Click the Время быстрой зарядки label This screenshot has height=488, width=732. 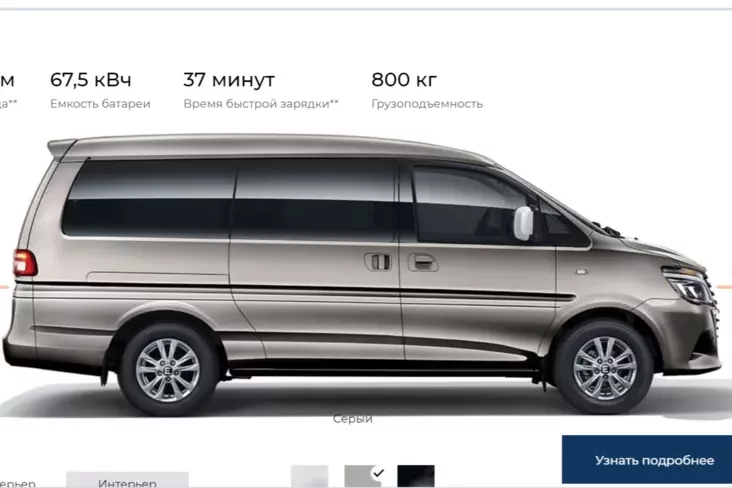pyautogui.click(x=260, y=104)
